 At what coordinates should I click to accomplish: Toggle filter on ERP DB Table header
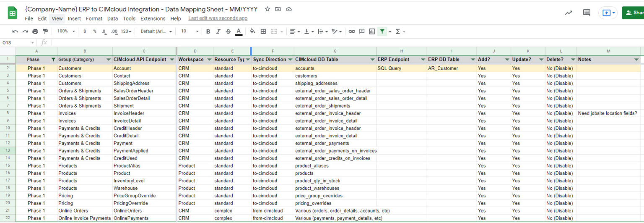click(x=473, y=60)
